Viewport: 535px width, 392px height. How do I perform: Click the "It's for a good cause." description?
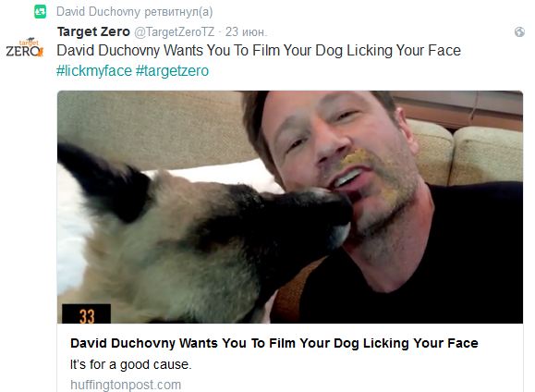tap(131, 364)
